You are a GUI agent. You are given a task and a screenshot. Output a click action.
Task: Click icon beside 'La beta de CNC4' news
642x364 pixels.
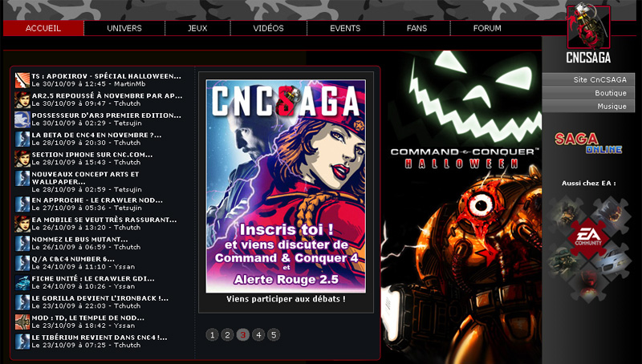[22, 139]
